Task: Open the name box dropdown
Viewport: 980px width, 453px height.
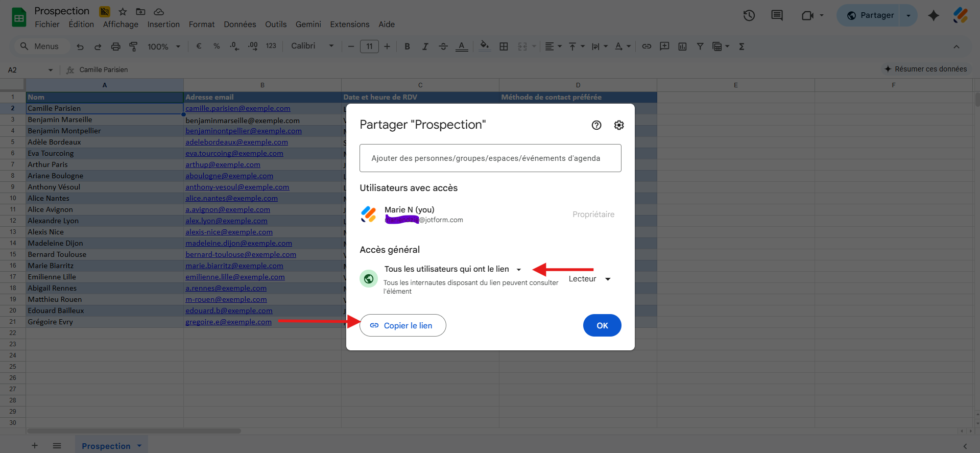Action: point(51,70)
